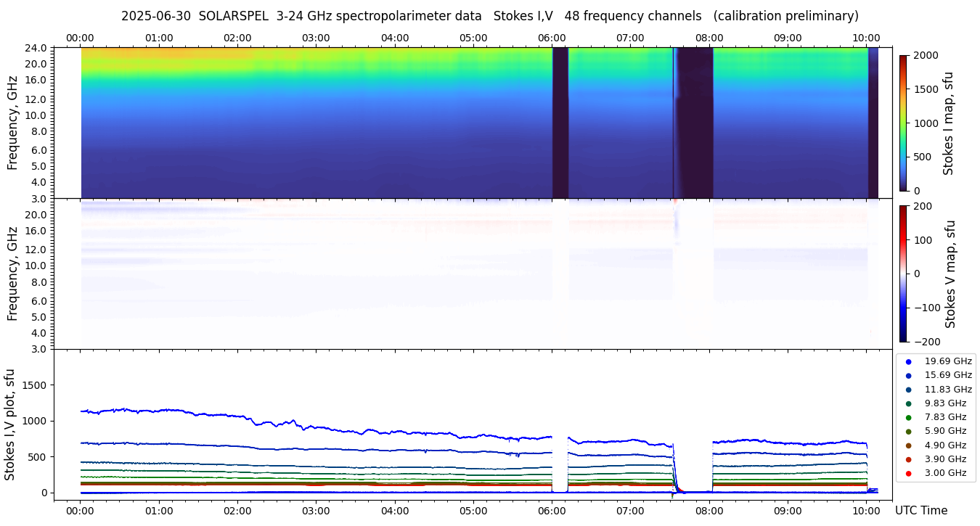The width and height of the screenshot is (980, 526).
Task: Click the 'Stokes I,V plot, sfu' axis label
Action: [10, 424]
